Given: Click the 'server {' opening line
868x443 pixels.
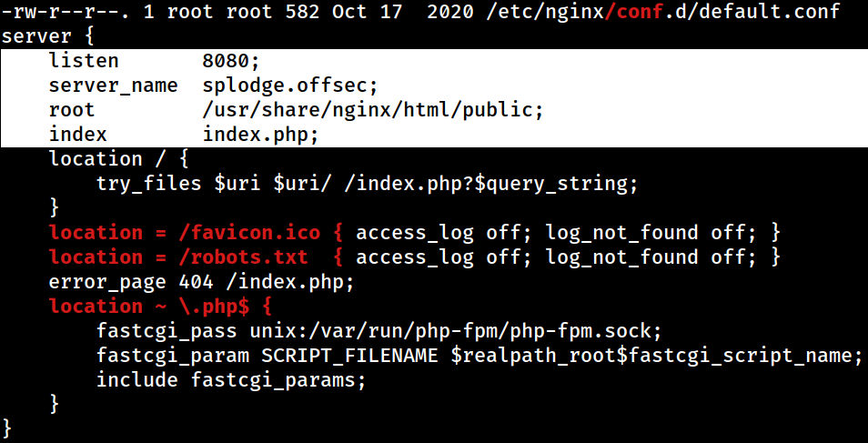Looking at the screenshot, I should tap(48, 36).
